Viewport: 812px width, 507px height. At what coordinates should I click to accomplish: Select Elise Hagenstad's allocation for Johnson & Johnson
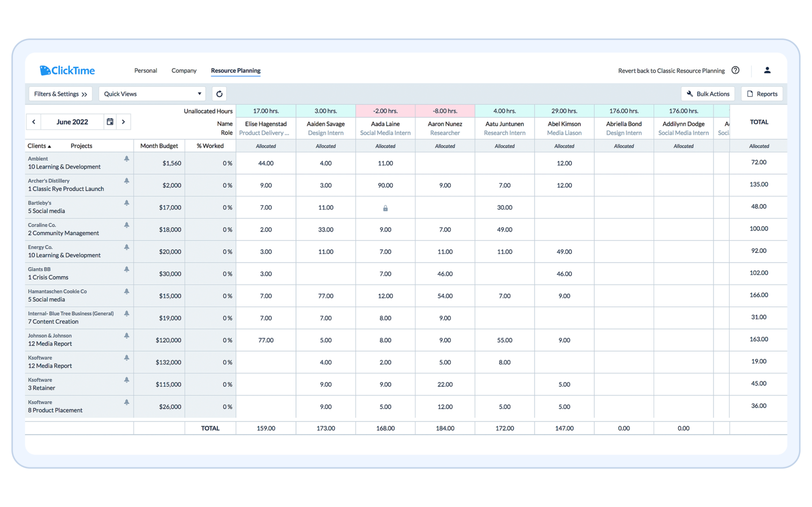coord(266,340)
